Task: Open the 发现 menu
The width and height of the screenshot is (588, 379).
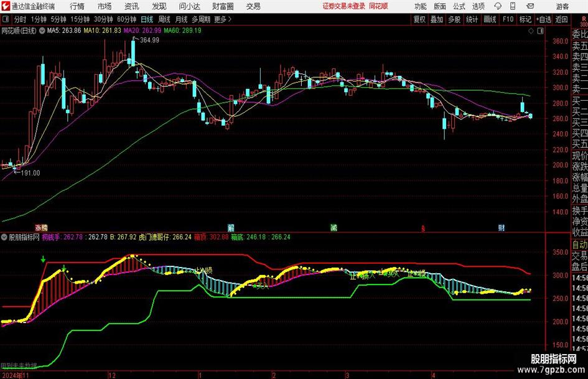Action: (159, 6)
